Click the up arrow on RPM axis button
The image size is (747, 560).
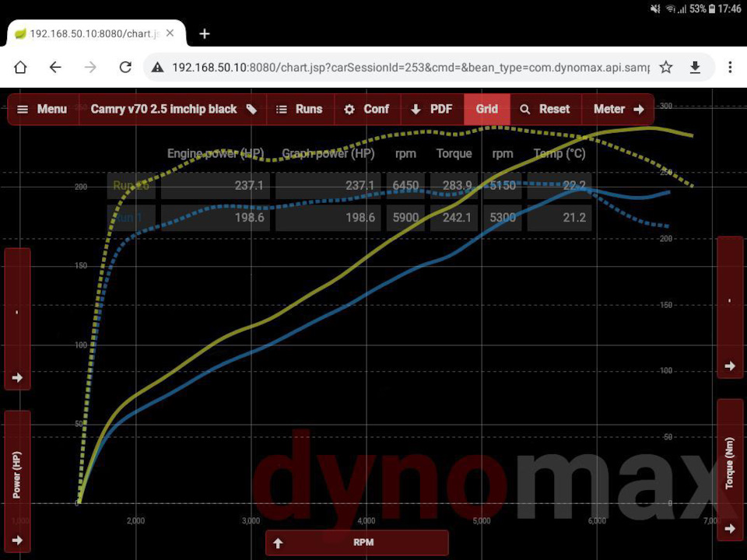click(x=279, y=543)
